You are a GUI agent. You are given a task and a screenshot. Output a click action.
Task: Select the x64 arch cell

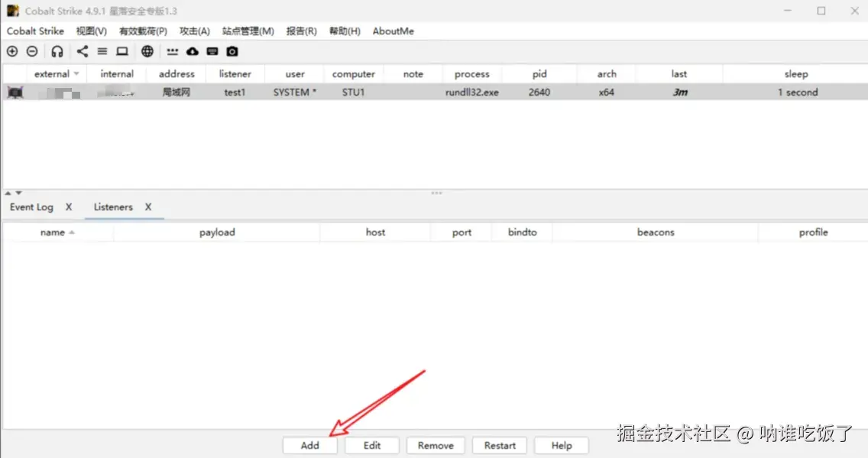click(607, 93)
